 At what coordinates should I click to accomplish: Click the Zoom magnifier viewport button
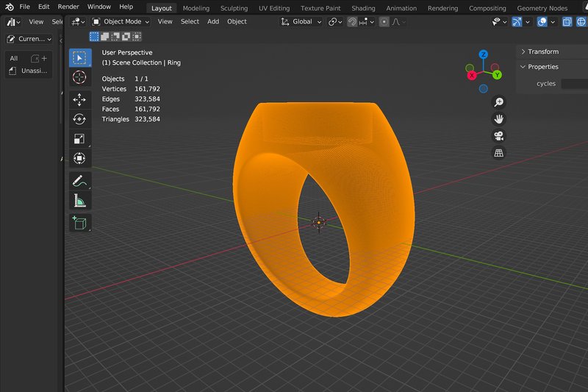pos(499,102)
